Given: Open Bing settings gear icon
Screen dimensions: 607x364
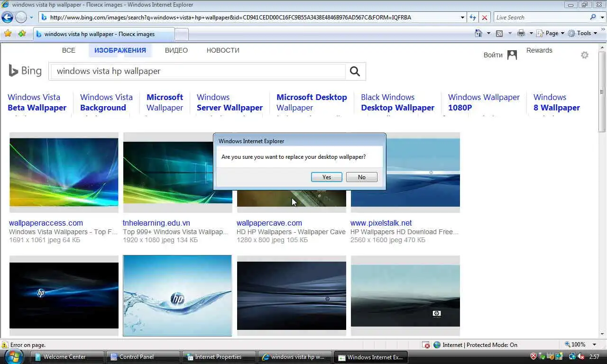Looking at the screenshot, I should [x=585, y=55].
